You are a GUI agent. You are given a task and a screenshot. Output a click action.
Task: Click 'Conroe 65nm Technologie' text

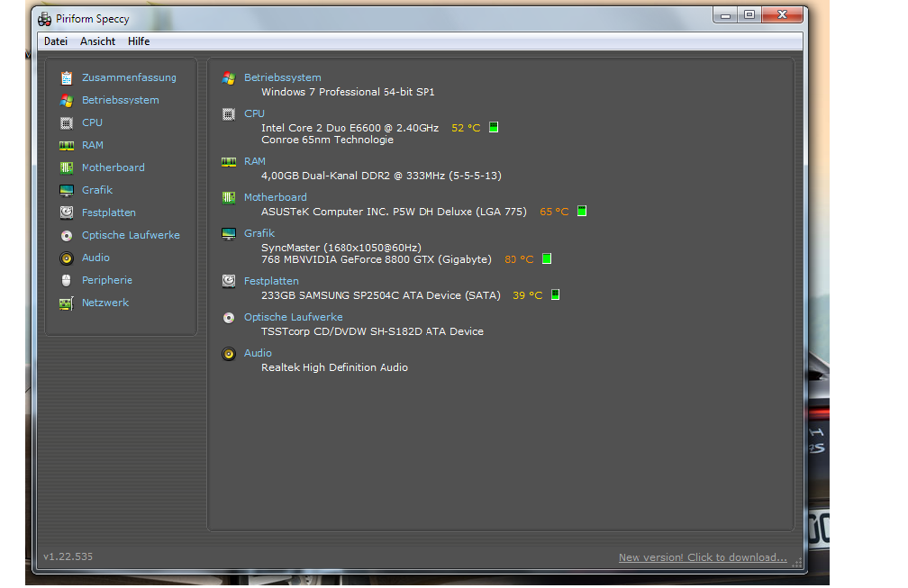coord(327,140)
